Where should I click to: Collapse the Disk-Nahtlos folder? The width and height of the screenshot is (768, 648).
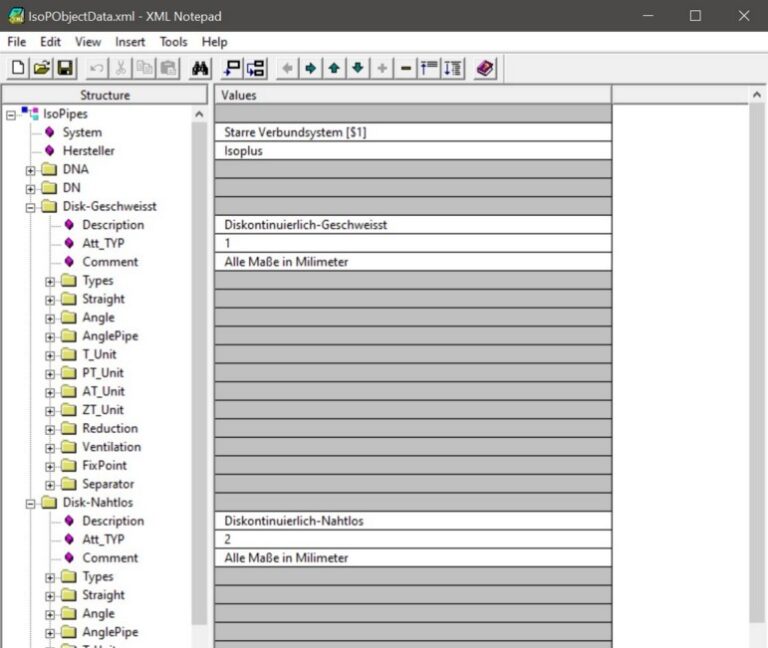point(30,504)
